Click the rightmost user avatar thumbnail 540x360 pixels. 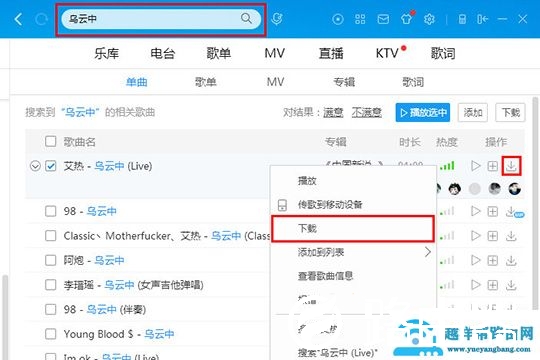514,188
